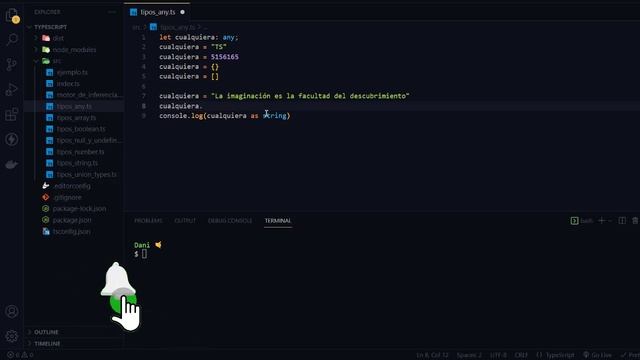Open tipos_array.ts in the explorer
Screen dimensions: 640x360
pos(76,118)
